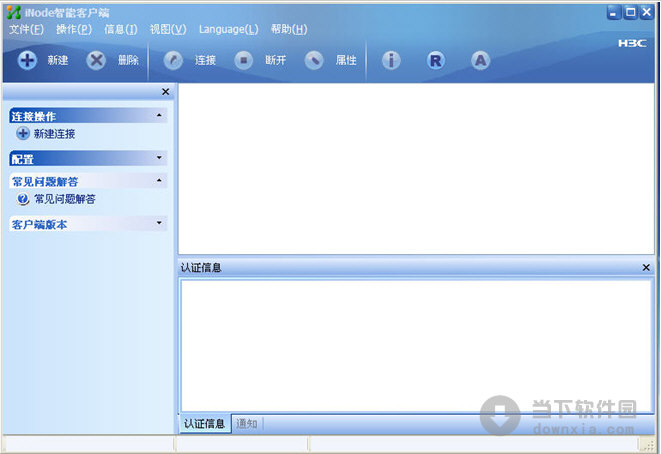
Task: Open the Language(L) menu
Action: [x=228, y=30]
